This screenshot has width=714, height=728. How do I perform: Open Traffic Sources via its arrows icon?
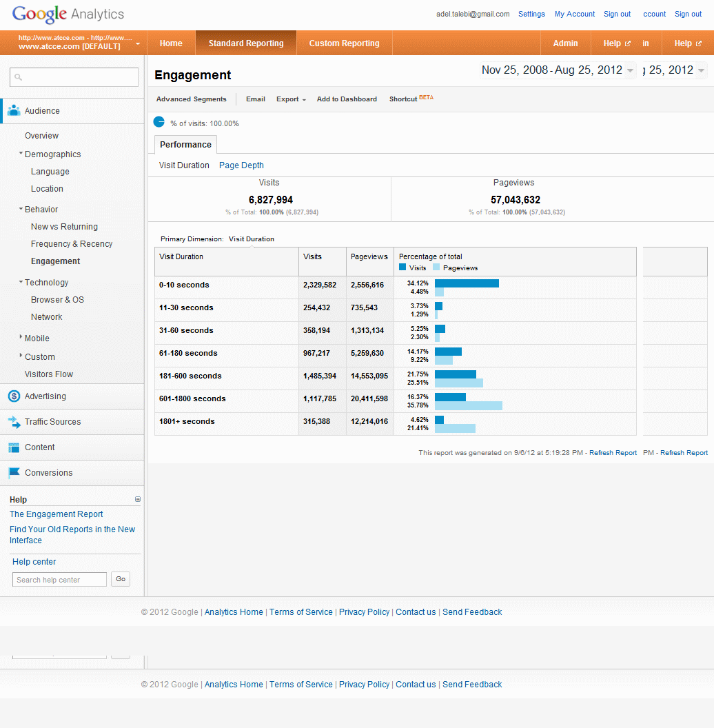point(14,422)
